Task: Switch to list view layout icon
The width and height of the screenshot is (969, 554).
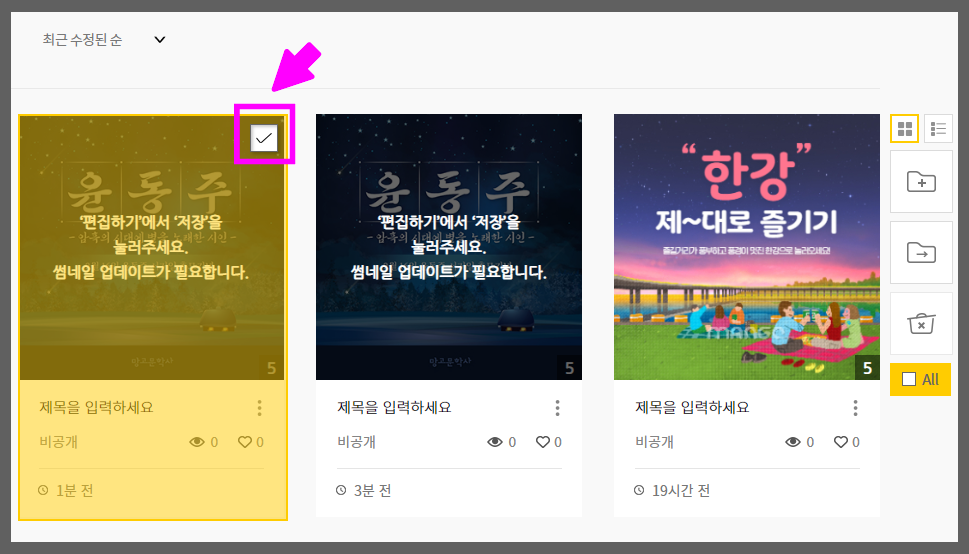Action: pyautogui.click(x=938, y=129)
